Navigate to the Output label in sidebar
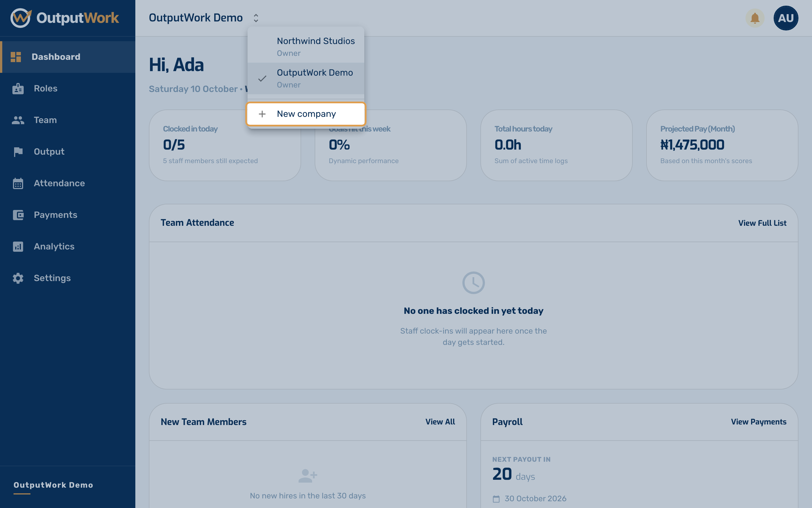The image size is (812, 508). pyautogui.click(x=49, y=152)
